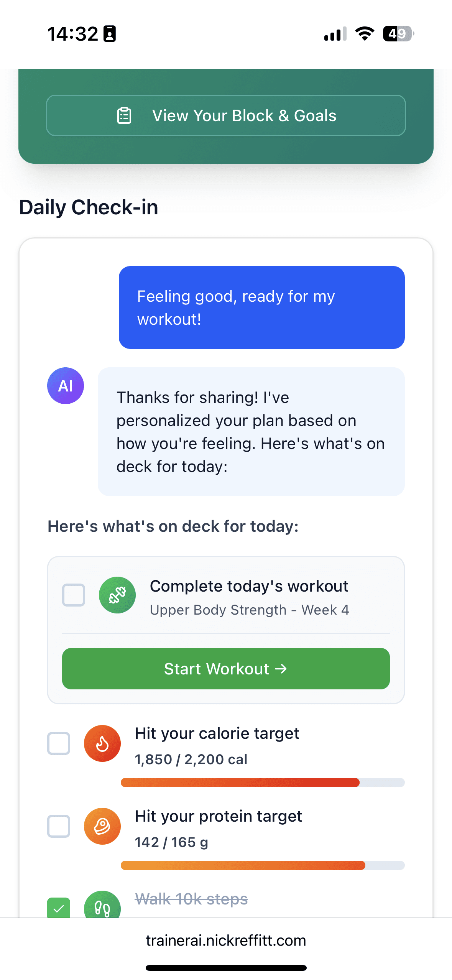Image resolution: width=452 pixels, height=980 pixels.
Task: Check the Hit your protein target checkbox
Action: [59, 826]
